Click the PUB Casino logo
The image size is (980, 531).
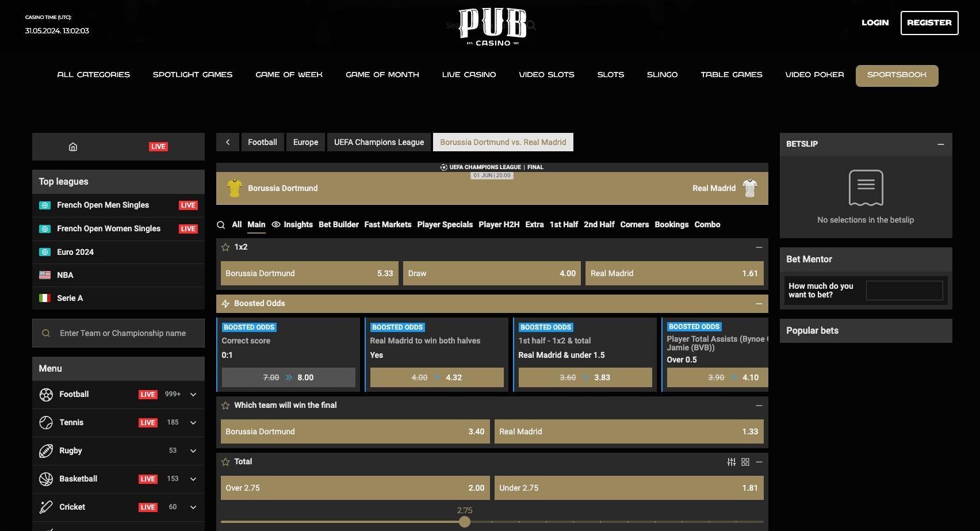coord(493,27)
